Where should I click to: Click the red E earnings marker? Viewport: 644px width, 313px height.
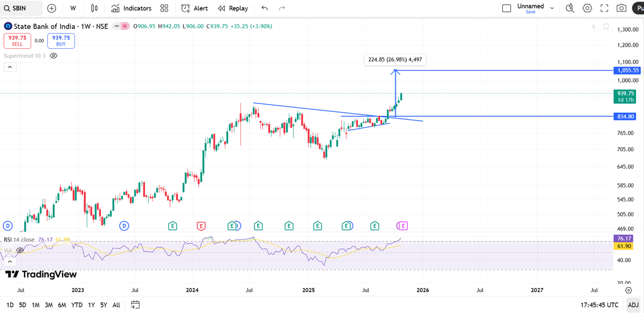pyautogui.click(x=201, y=226)
